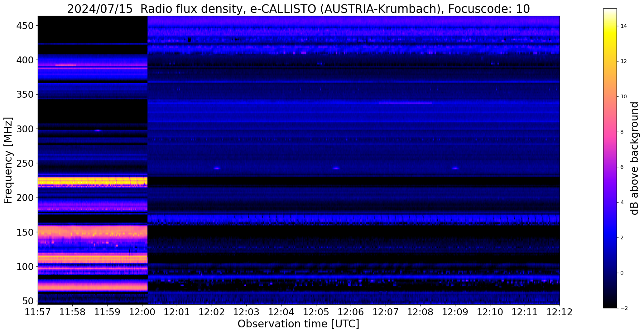Select the 12:04 time tick label
The image size is (644, 333).
coord(281,312)
